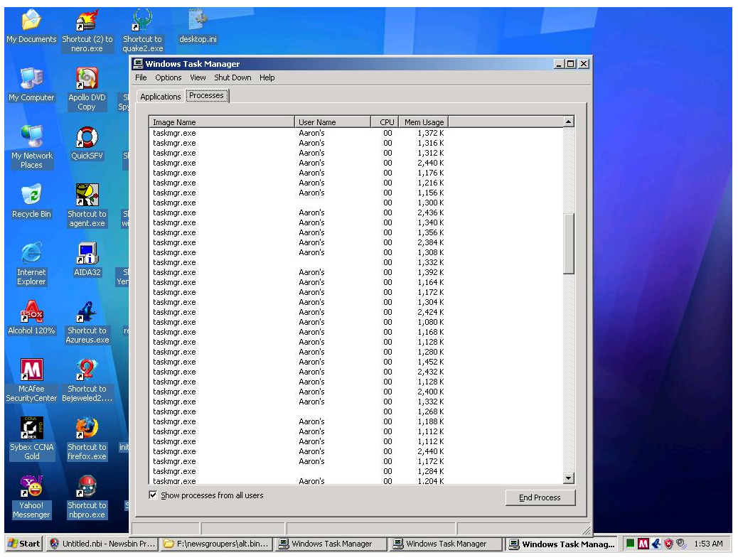Sort by Mem Usage column header

tap(424, 122)
